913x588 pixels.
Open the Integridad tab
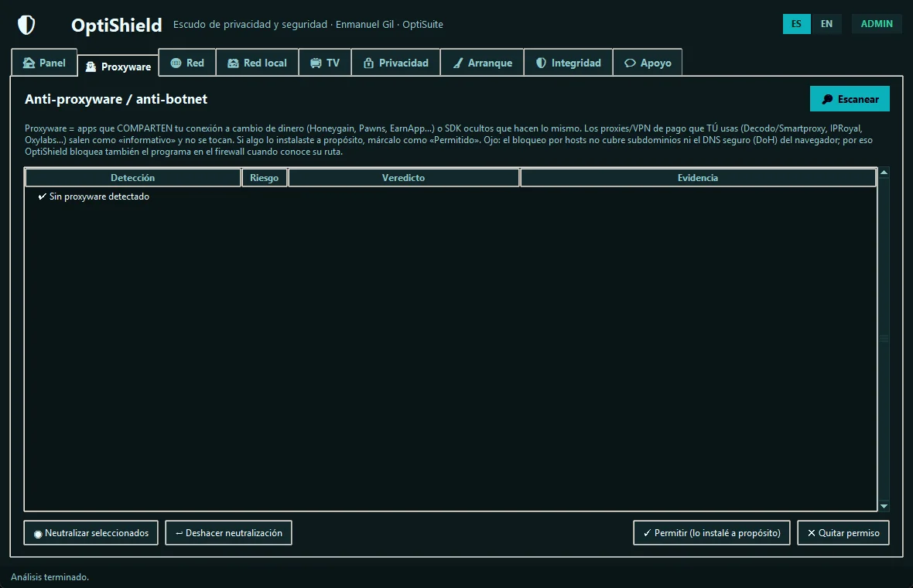[568, 63]
